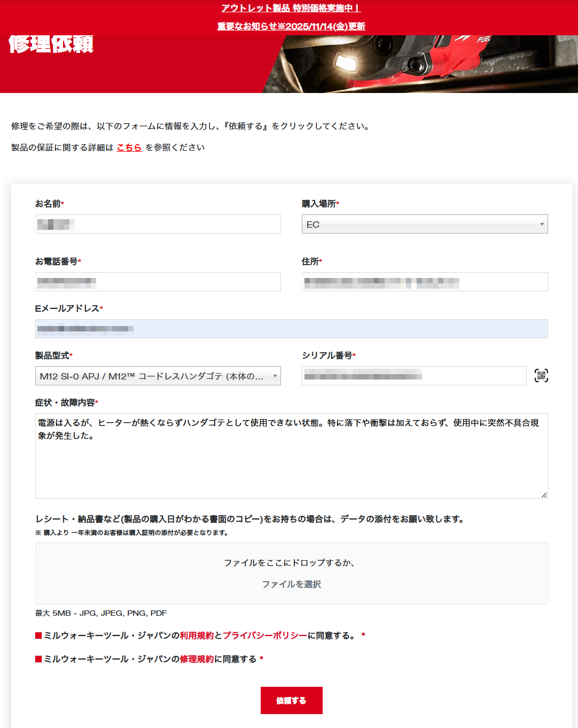Follow the こちら warranty details link
578x728 pixels.
pos(129,148)
